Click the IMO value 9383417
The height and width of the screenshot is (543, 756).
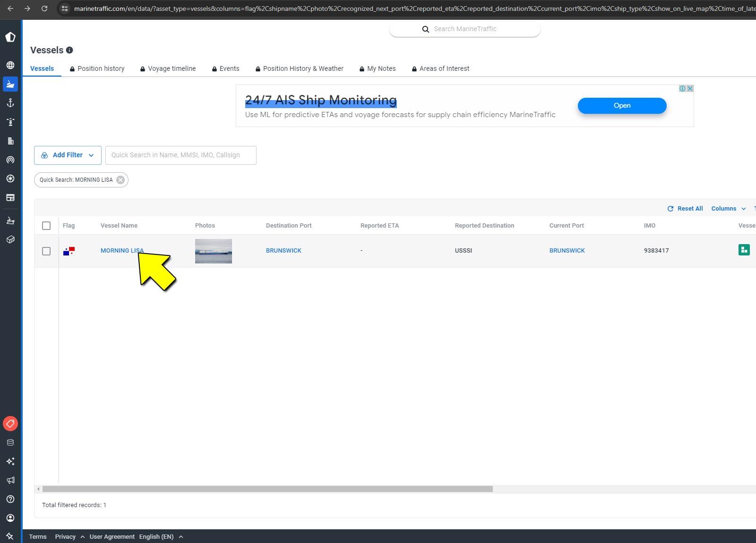tap(656, 251)
